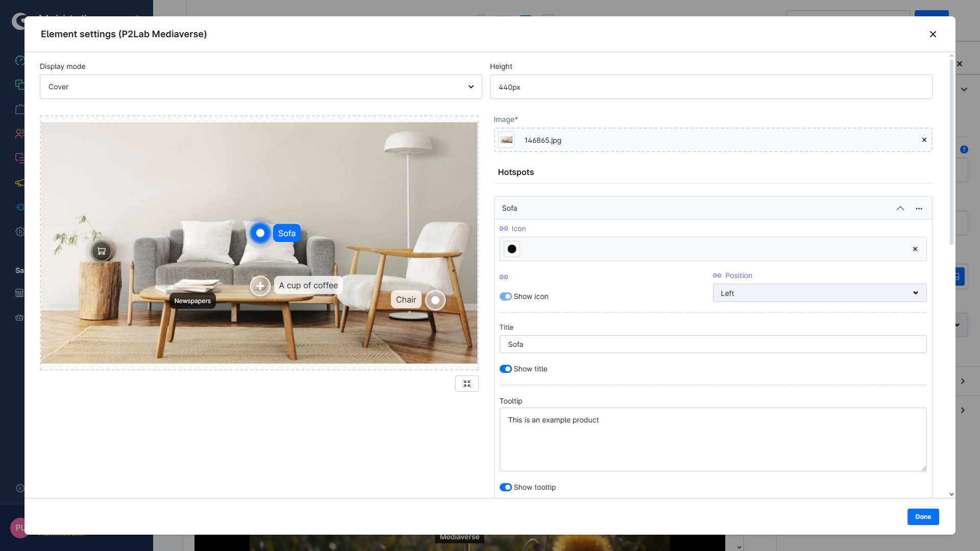Screen dimensions: 980x551
Task: Click the Newspapers hotspot label
Action: click(x=192, y=301)
